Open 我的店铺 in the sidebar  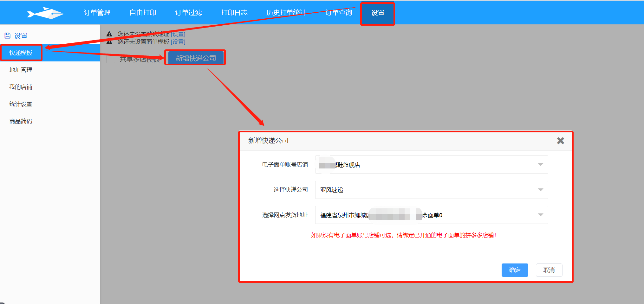pos(21,87)
